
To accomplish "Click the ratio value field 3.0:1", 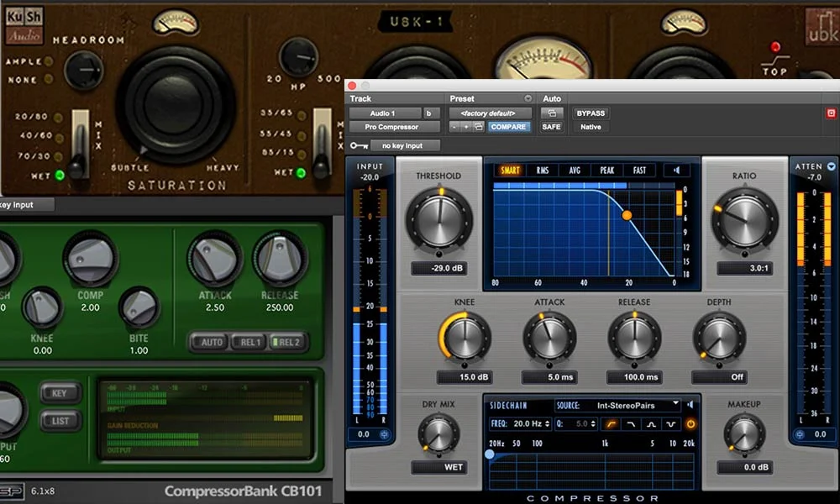I will (744, 268).
